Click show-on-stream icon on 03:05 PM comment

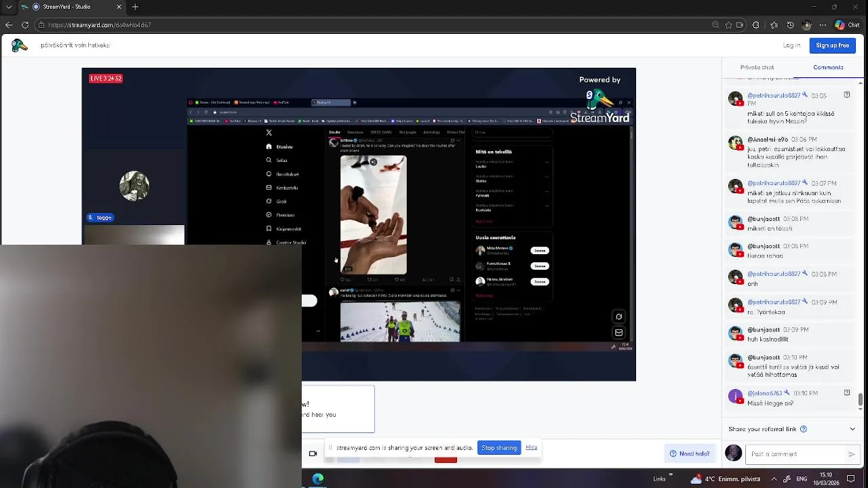846,96
